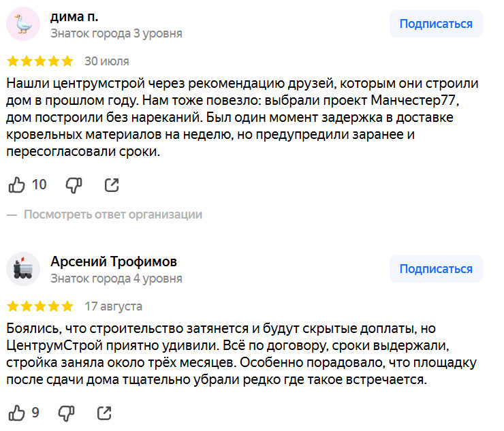Click the 30 июля review date

pyautogui.click(x=106, y=61)
